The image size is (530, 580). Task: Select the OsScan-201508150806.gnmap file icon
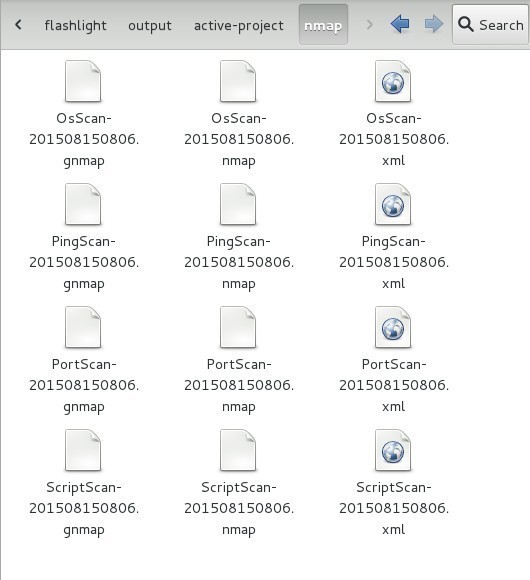pyautogui.click(x=83, y=81)
